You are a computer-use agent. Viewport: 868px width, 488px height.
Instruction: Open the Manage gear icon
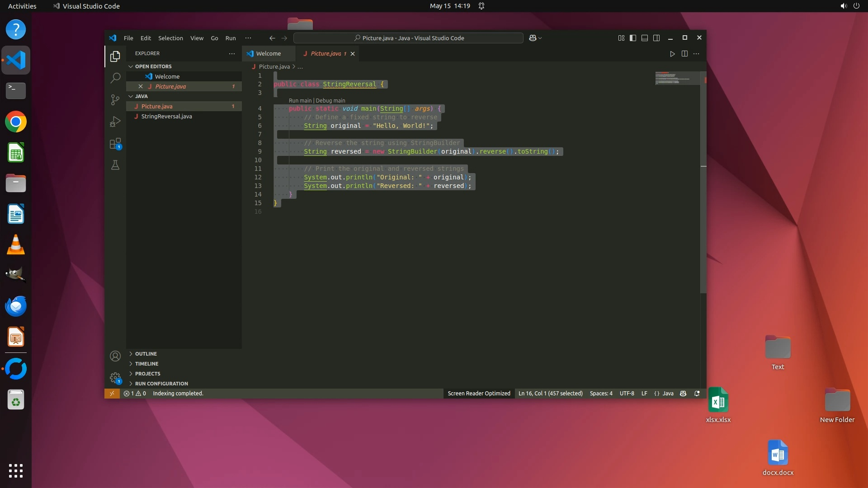tap(115, 378)
